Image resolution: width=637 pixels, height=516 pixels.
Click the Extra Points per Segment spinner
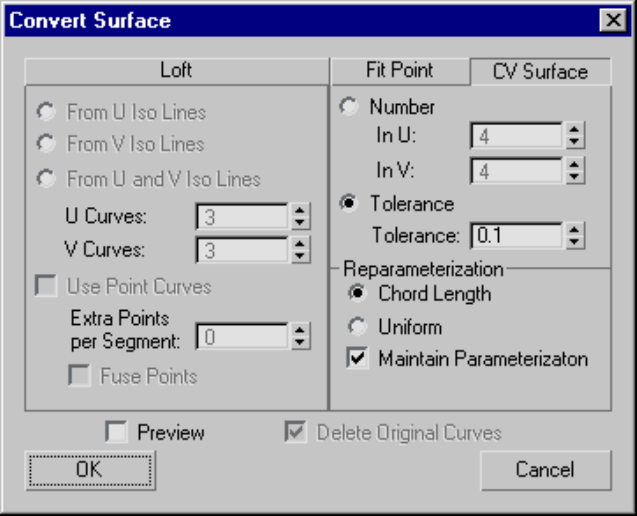click(300, 337)
